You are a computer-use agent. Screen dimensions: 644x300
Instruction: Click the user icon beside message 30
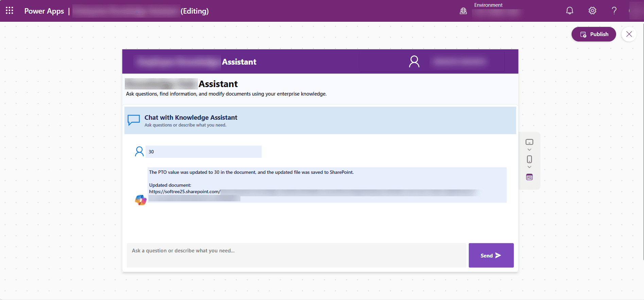pos(139,151)
